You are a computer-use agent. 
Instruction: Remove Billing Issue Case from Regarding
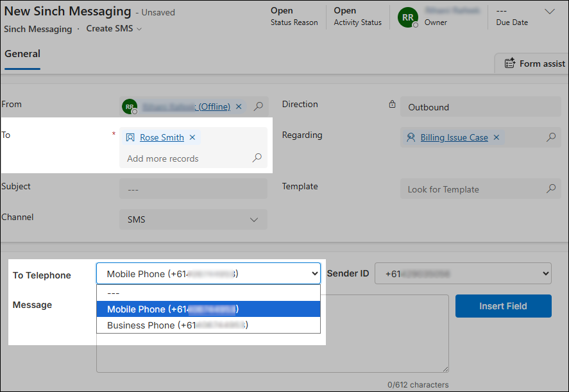coord(497,137)
